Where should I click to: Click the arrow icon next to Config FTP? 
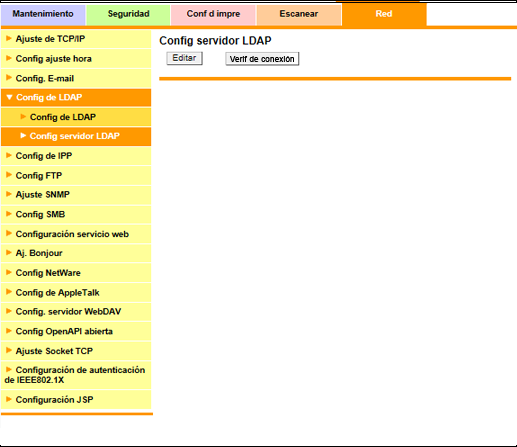[9, 175]
